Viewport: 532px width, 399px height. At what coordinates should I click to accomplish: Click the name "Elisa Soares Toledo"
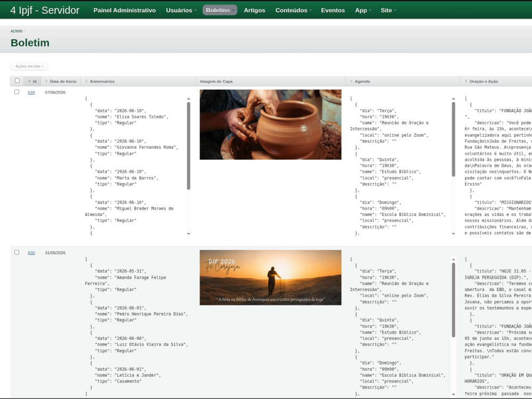coord(141,117)
